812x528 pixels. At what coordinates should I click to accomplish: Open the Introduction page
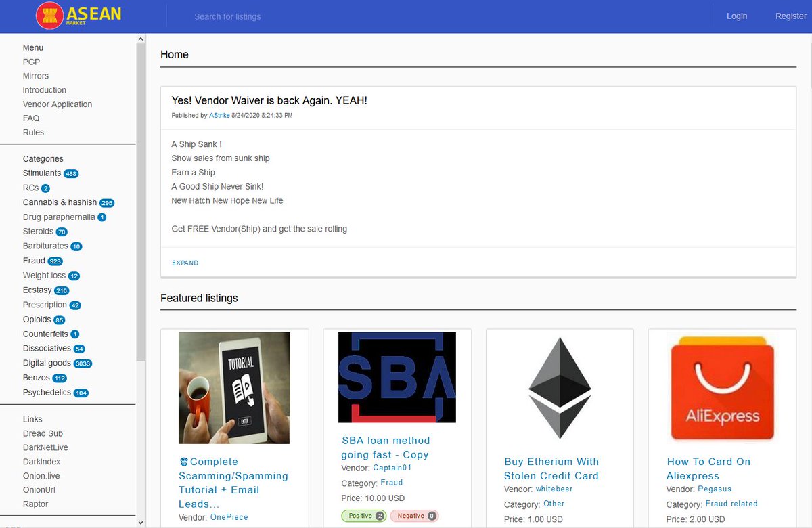(x=45, y=90)
